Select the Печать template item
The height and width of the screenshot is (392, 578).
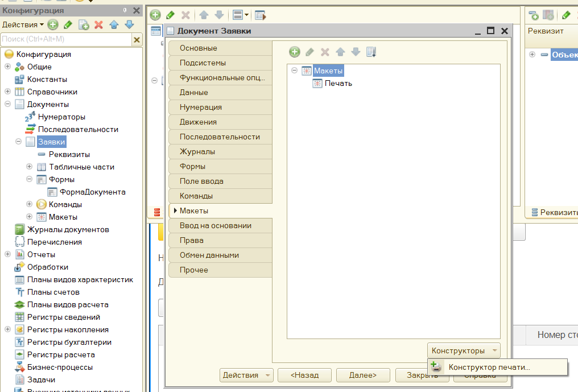click(338, 84)
